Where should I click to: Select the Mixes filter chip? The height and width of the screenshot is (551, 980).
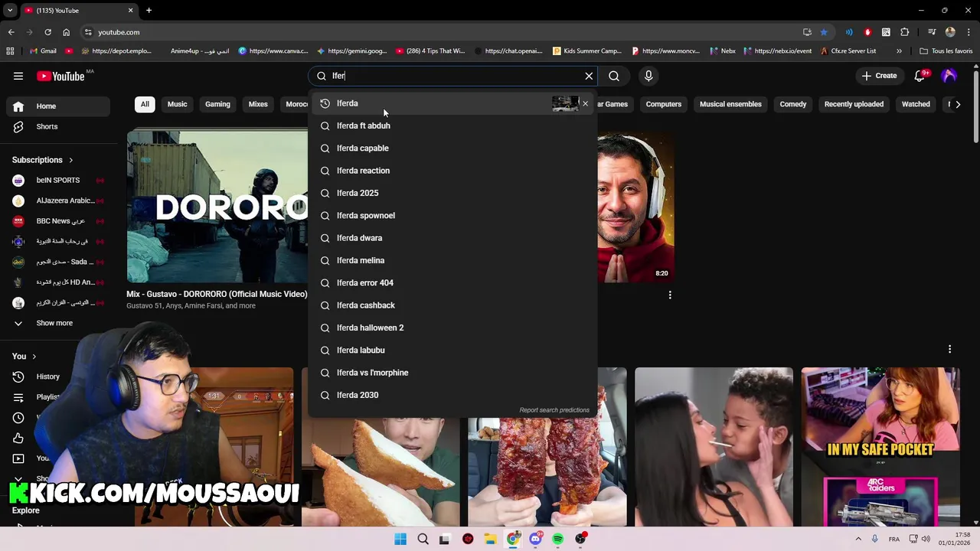coord(258,104)
